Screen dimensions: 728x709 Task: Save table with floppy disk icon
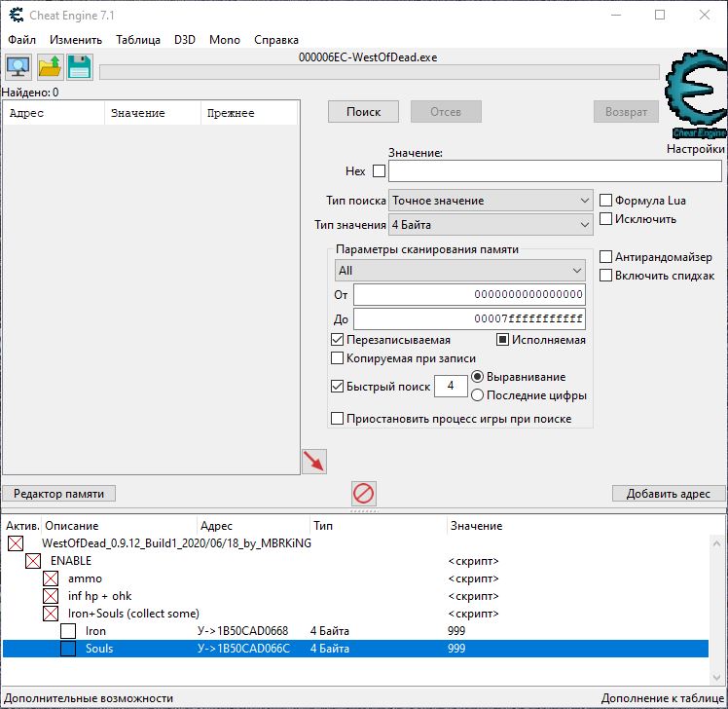[80, 67]
